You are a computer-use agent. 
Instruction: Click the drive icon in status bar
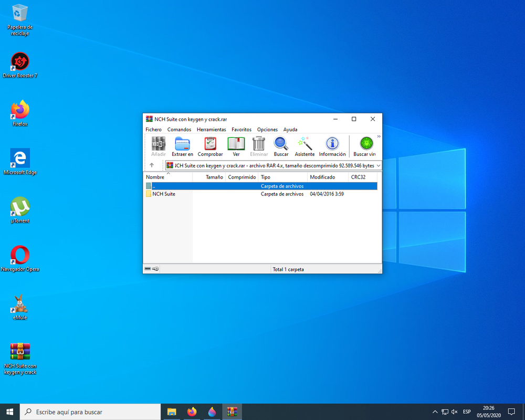(x=148, y=269)
